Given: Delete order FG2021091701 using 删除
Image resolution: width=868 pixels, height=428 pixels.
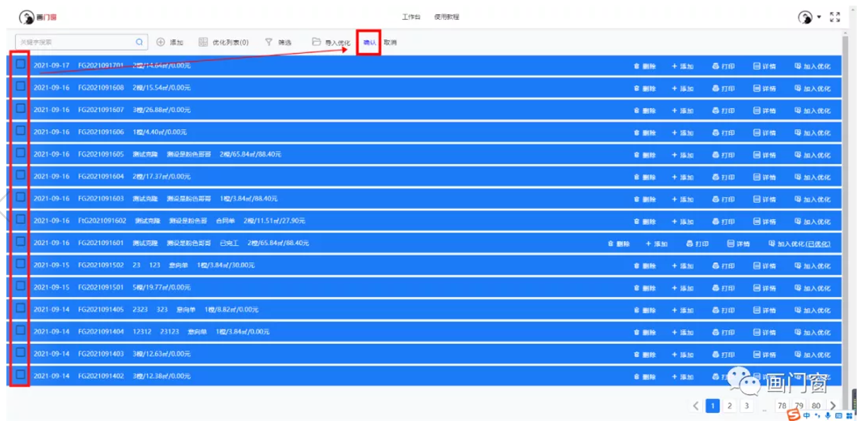Looking at the screenshot, I should 644,67.
